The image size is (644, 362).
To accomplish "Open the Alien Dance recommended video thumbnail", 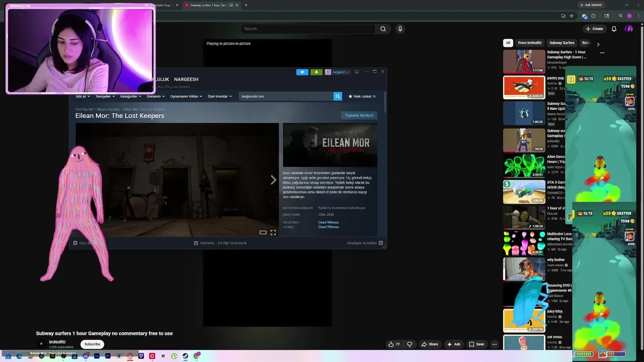I will tap(524, 165).
